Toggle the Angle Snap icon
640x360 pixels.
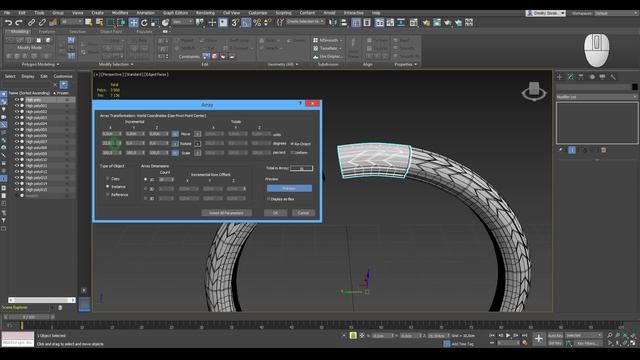pyautogui.click(x=246, y=23)
